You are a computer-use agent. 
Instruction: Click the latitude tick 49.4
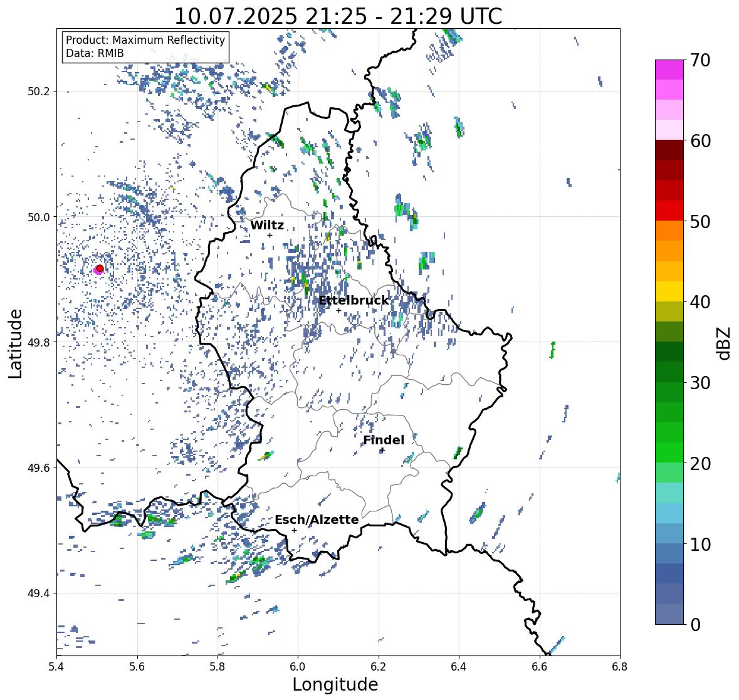point(39,593)
